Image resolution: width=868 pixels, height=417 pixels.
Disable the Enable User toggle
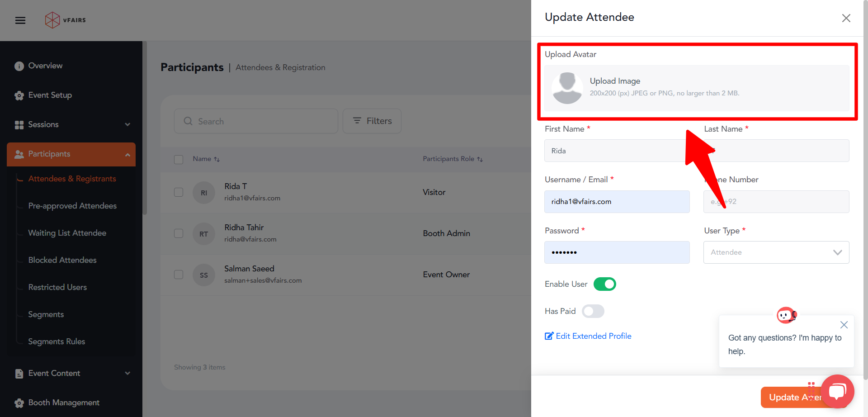tap(604, 284)
